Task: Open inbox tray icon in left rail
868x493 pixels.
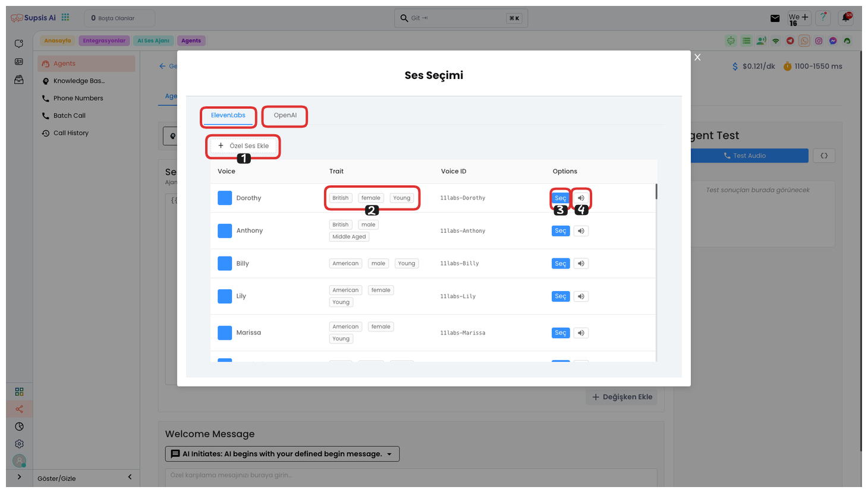Action: pyautogui.click(x=19, y=80)
